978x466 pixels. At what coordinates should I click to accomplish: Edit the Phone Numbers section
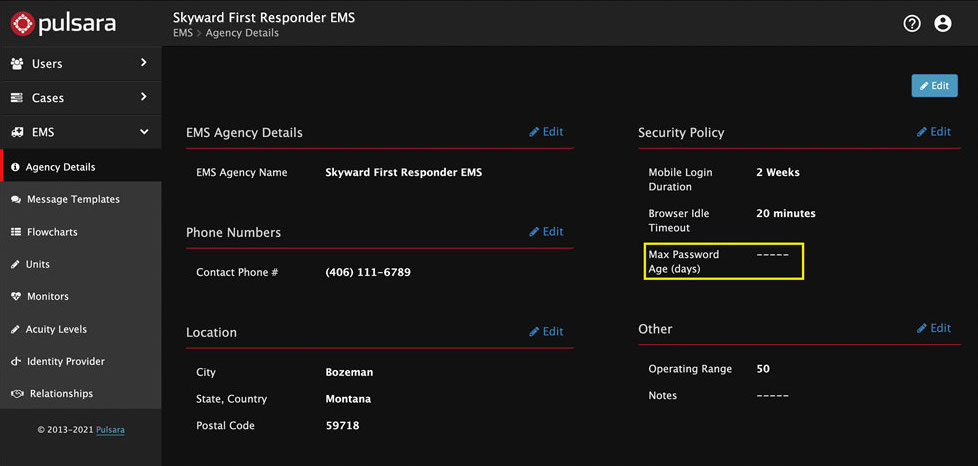pyautogui.click(x=546, y=231)
